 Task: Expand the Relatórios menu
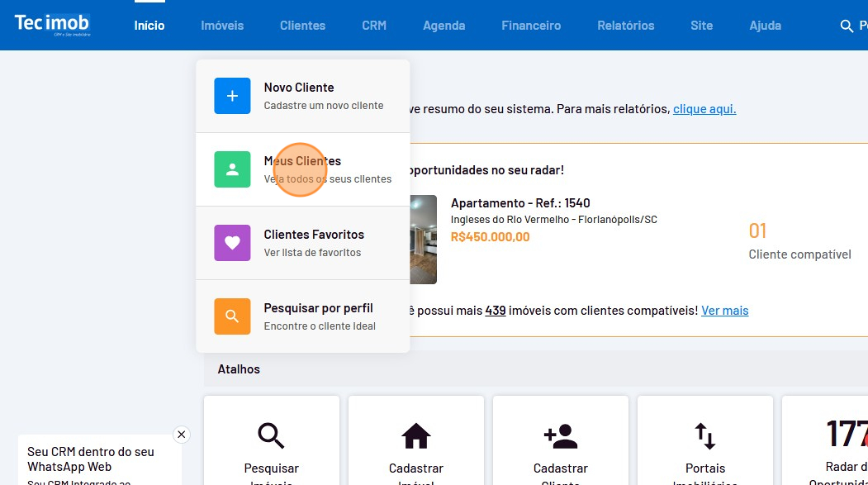coord(625,26)
